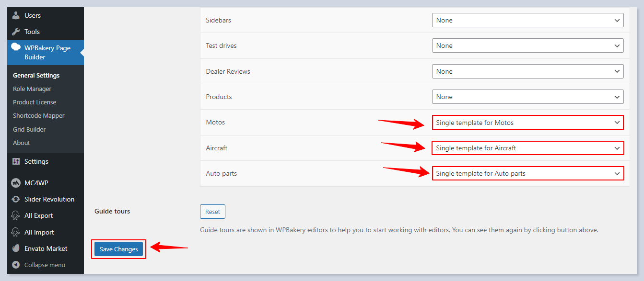Open the Role Manager submenu page

[x=32, y=89]
